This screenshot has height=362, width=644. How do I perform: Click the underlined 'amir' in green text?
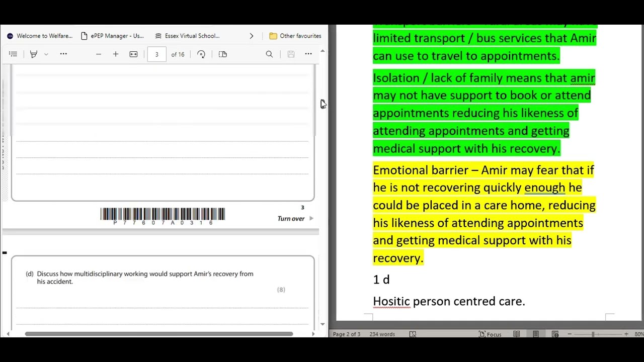coord(583,78)
